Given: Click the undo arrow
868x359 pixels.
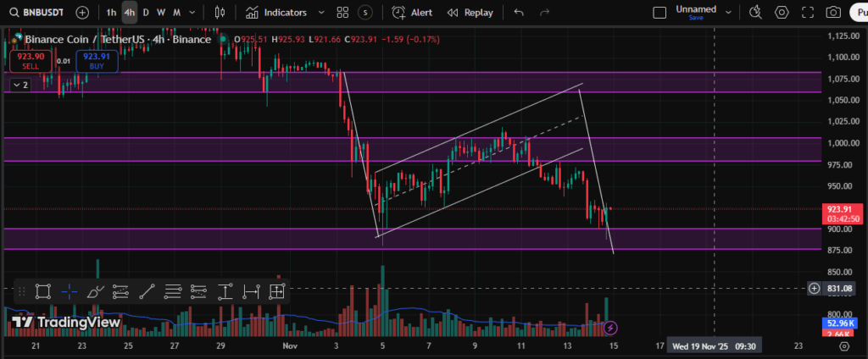Looking at the screenshot, I should (x=519, y=13).
